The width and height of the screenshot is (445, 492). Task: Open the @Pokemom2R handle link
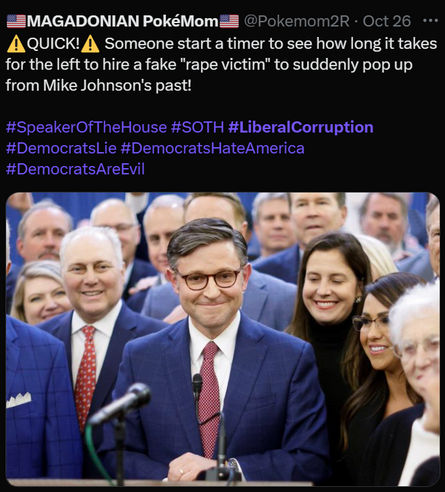pyautogui.click(x=296, y=21)
